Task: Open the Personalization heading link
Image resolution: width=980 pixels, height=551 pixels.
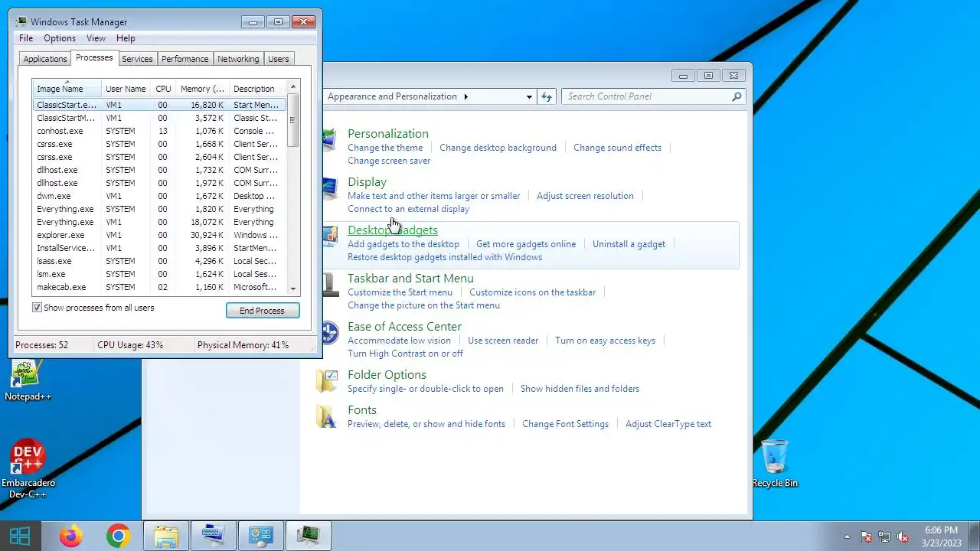Action: (388, 134)
